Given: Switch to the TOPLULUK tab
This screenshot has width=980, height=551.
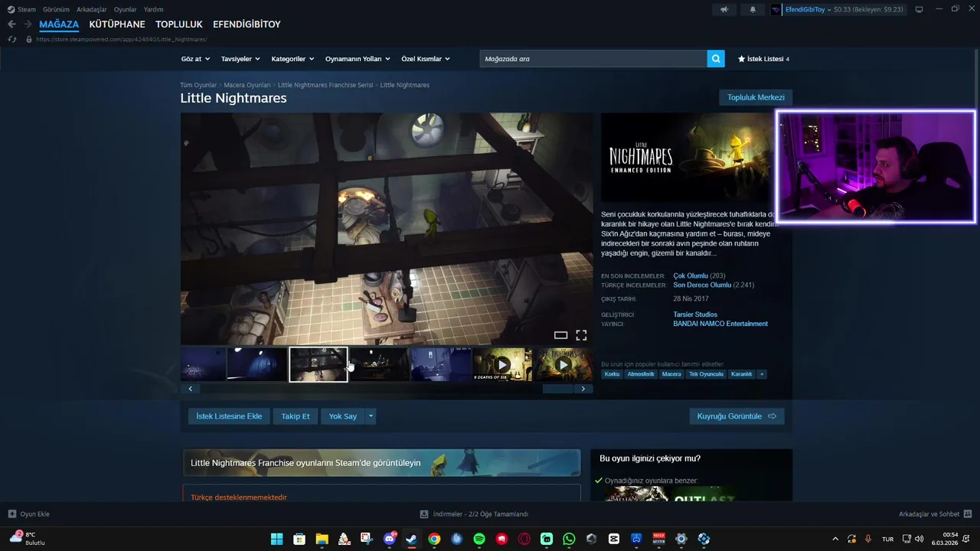Looking at the screenshot, I should coord(179,24).
